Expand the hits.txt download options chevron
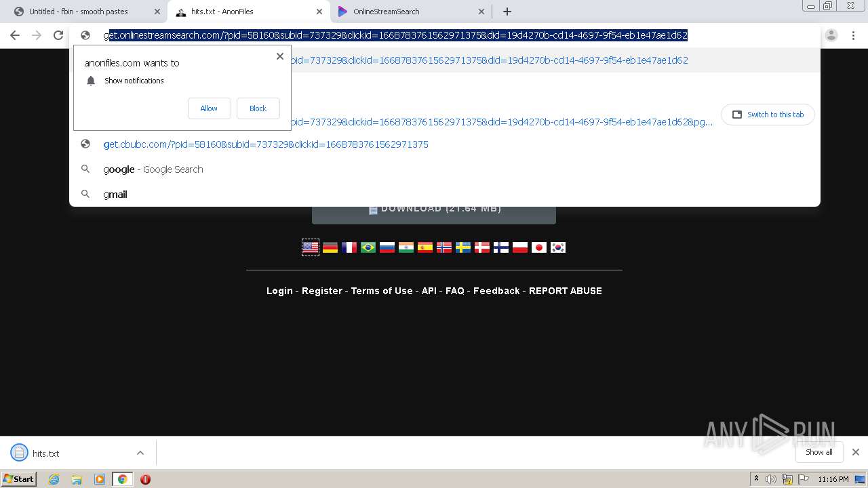Screen dimensions: 868x488 pos(140,453)
